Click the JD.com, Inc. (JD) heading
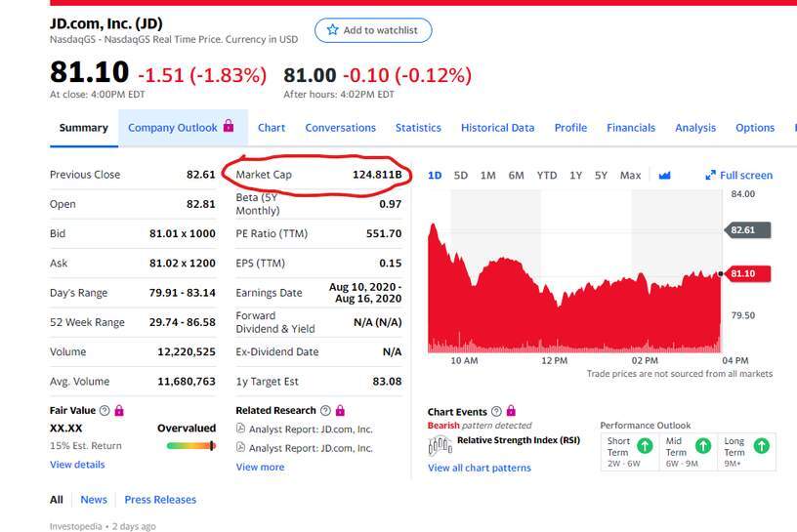The image size is (797, 532). click(106, 23)
